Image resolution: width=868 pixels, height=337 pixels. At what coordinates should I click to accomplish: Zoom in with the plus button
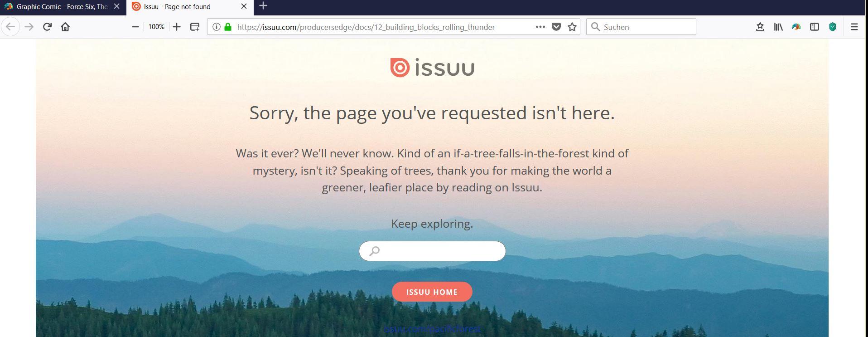[177, 27]
